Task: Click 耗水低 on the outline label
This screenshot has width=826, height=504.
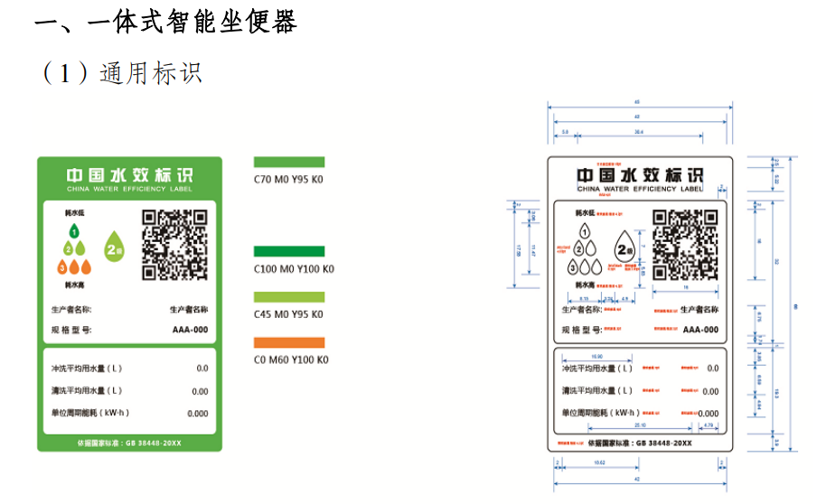Action: pyautogui.click(x=585, y=213)
